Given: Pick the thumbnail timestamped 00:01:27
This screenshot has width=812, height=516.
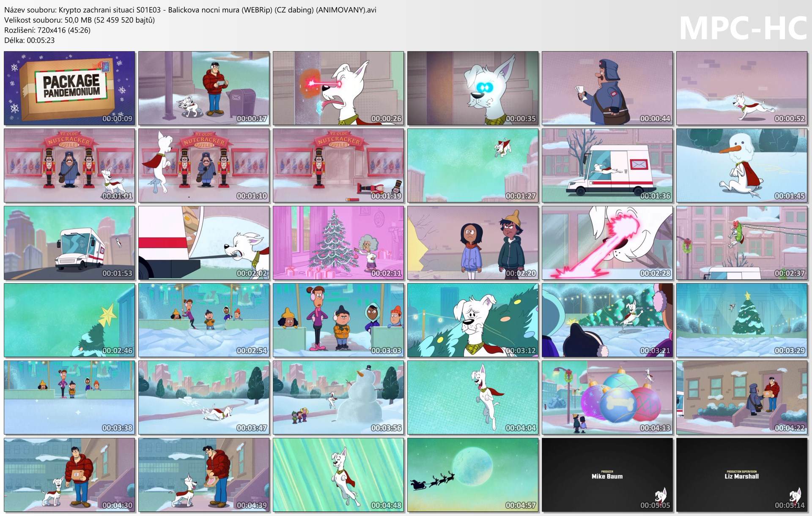Looking at the screenshot, I should [x=473, y=166].
